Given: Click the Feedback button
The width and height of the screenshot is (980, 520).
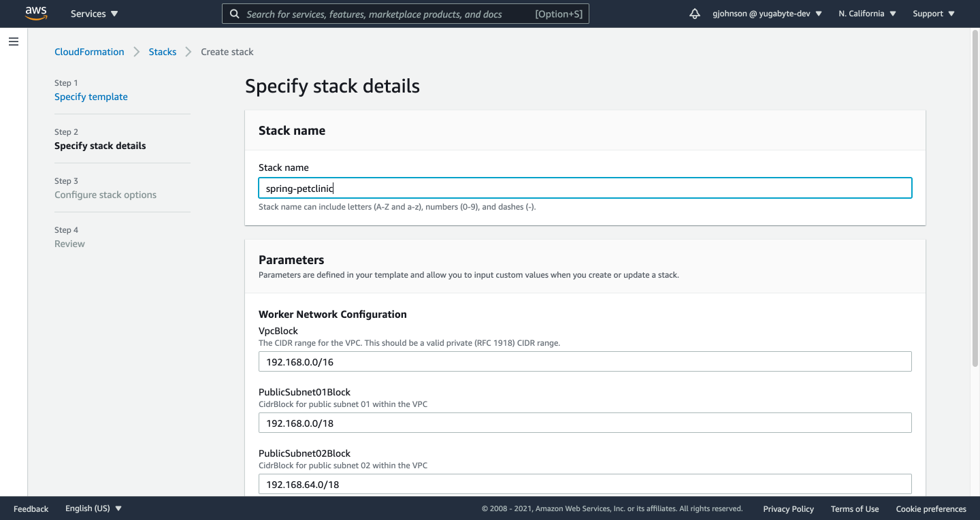Looking at the screenshot, I should coord(31,508).
